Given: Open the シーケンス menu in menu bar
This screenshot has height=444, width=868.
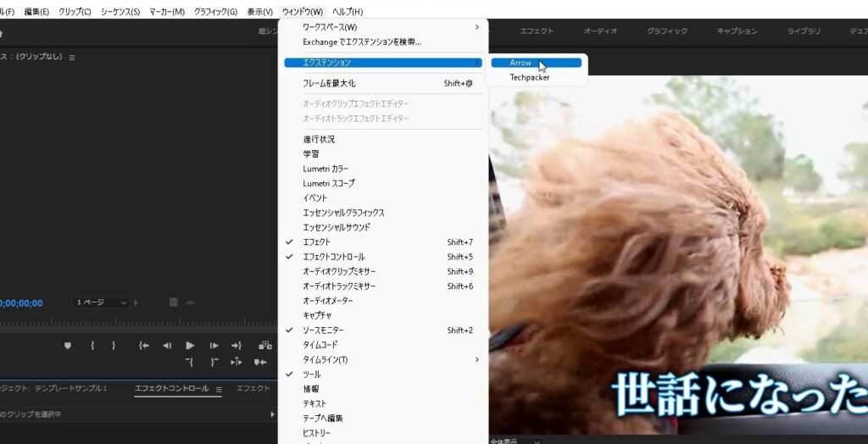Looking at the screenshot, I should coord(120,12).
